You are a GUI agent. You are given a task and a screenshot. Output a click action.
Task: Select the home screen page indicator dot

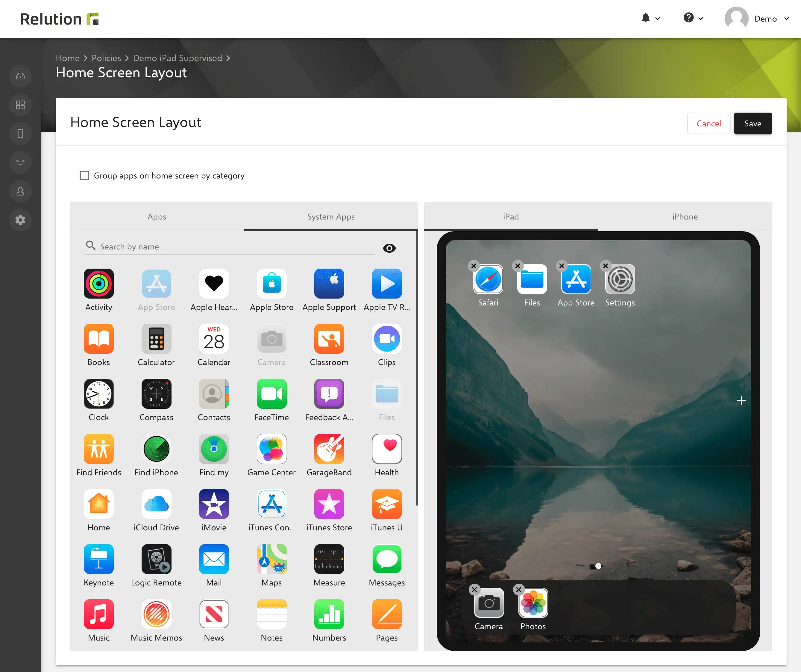(598, 566)
